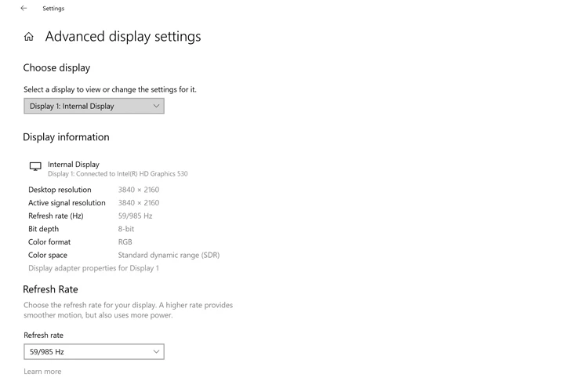Screen dimensions: 588x392
Task: Expand the choose display dropdown chevron
Action: (x=156, y=106)
